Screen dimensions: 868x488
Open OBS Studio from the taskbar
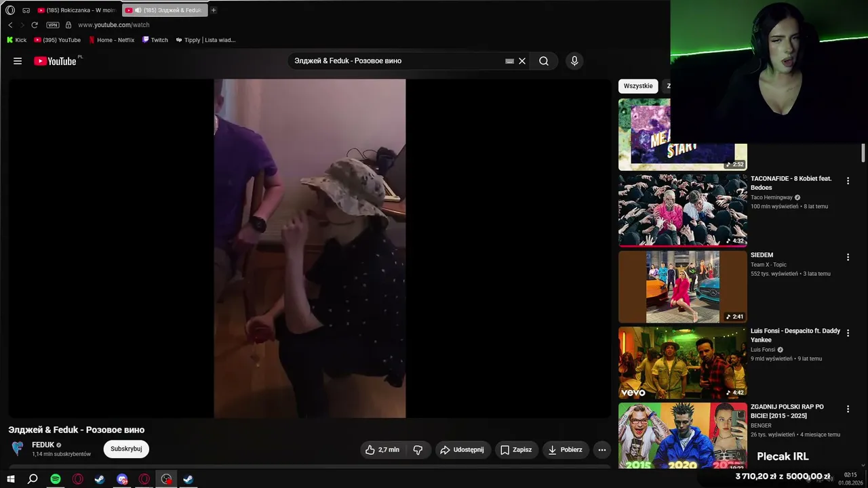click(x=166, y=479)
